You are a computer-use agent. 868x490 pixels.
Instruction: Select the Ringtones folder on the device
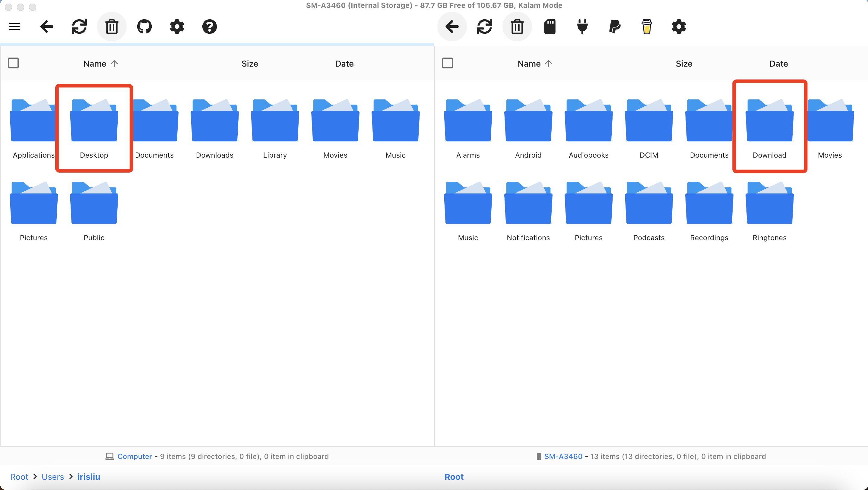pyautogui.click(x=770, y=212)
